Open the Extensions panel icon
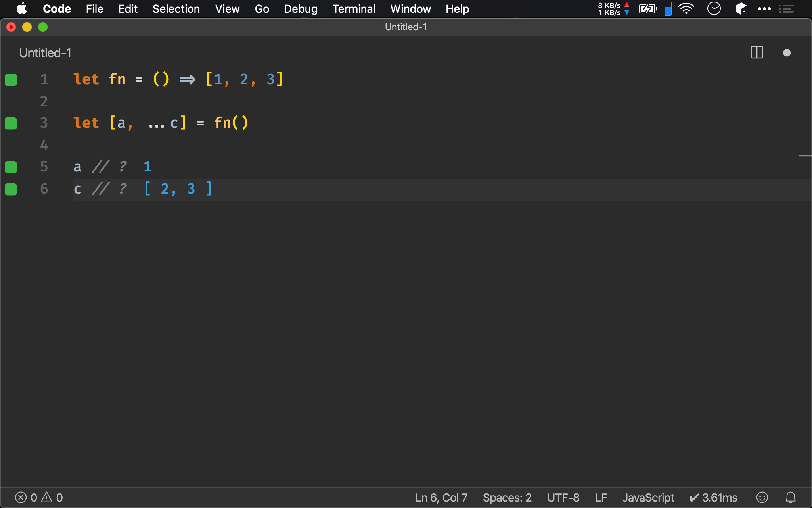Viewport: 812px width, 508px height. click(x=743, y=8)
